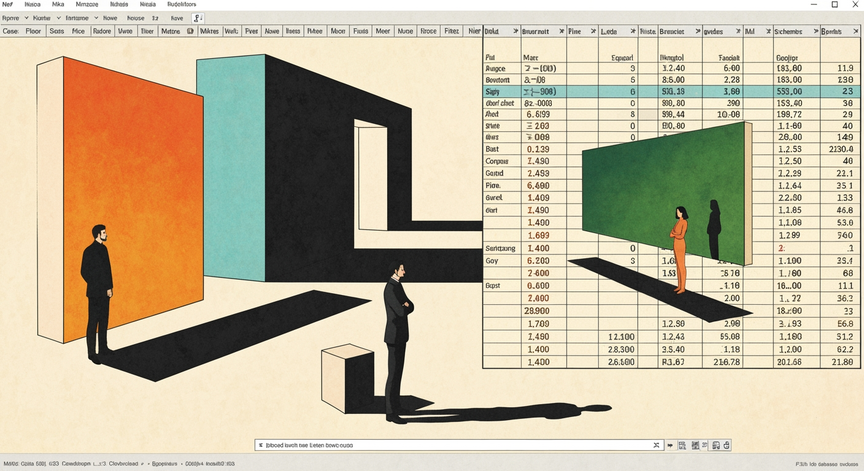The width and height of the screenshot is (864, 471).
Task: Click the save-like icon near search bar
Action: [716, 445]
